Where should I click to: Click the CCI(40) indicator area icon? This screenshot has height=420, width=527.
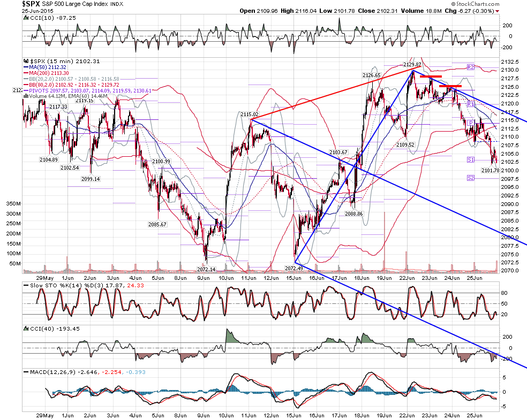tap(26, 329)
